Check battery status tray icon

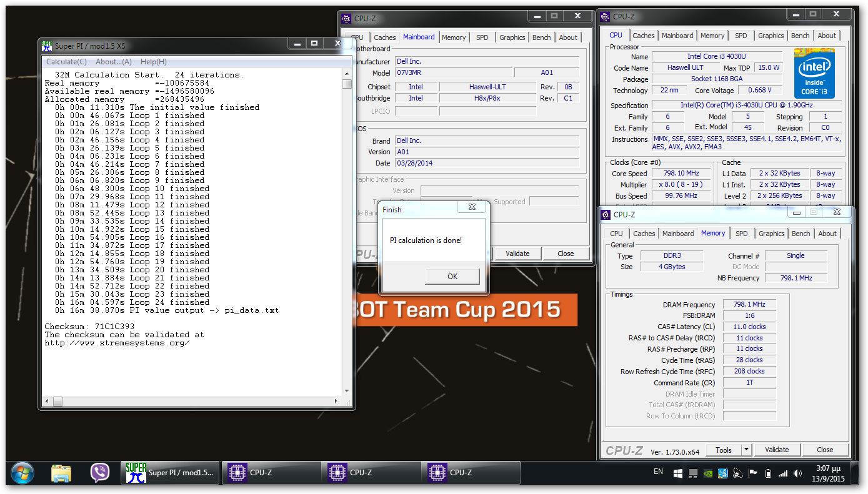pos(768,473)
